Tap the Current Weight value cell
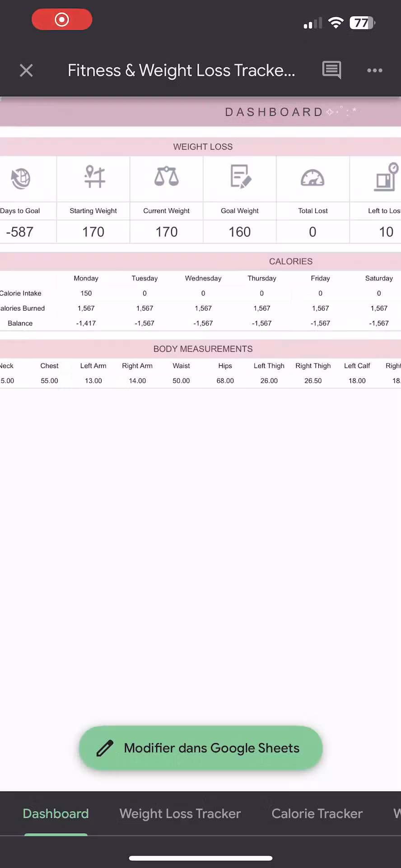The height and width of the screenshot is (868, 401). point(167,232)
